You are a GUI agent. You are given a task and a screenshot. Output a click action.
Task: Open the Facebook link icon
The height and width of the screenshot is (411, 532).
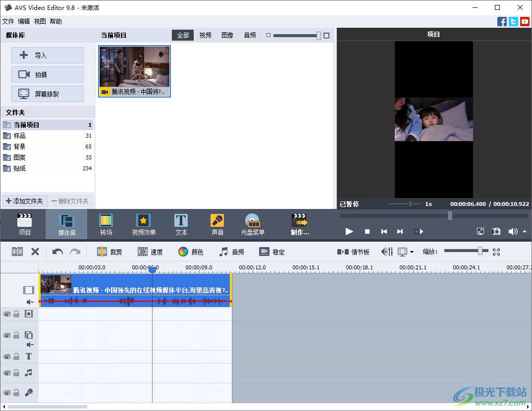(x=502, y=21)
